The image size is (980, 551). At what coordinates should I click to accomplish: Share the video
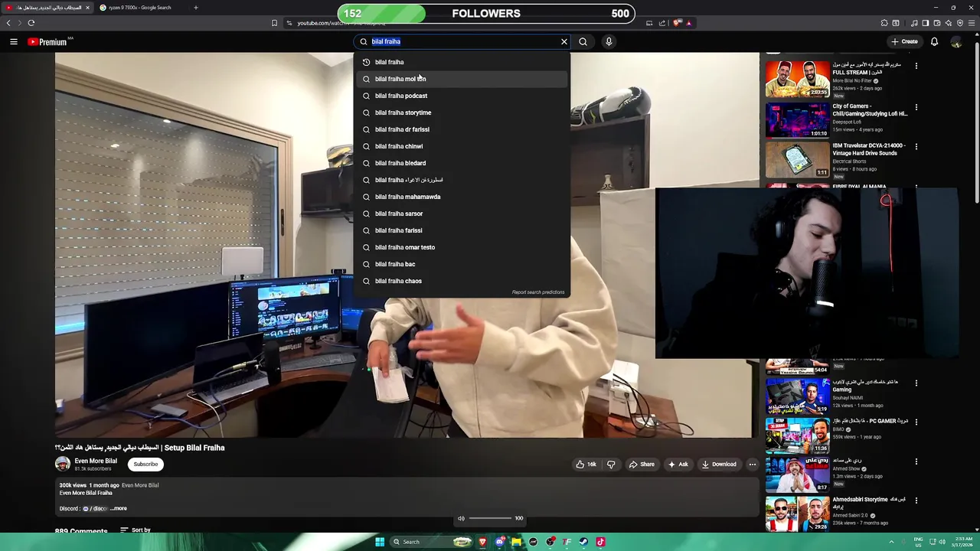pos(642,464)
